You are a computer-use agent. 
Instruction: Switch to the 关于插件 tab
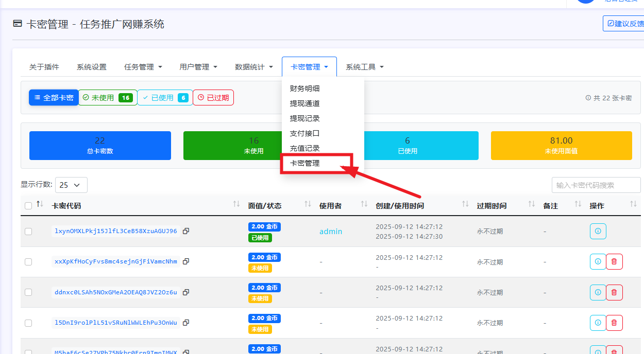[x=44, y=66]
